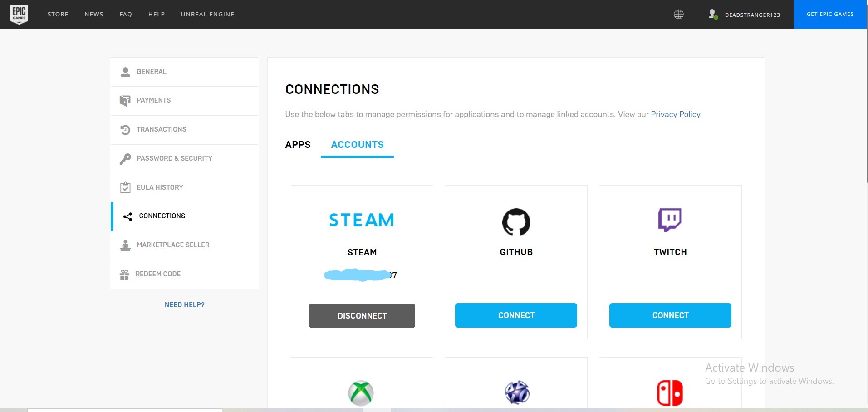
Task: Click the General person icon
Action: pyautogui.click(x=125, y=72)
